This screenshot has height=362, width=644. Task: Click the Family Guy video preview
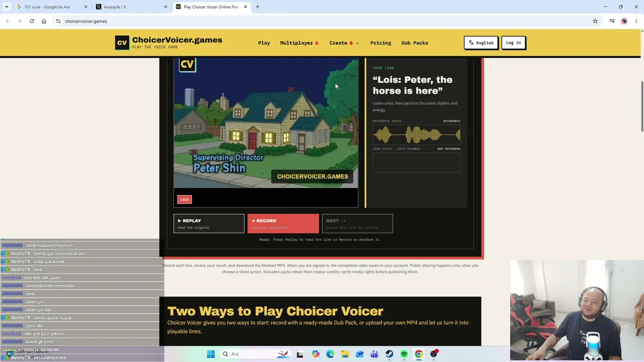click(x=266, y=123)
